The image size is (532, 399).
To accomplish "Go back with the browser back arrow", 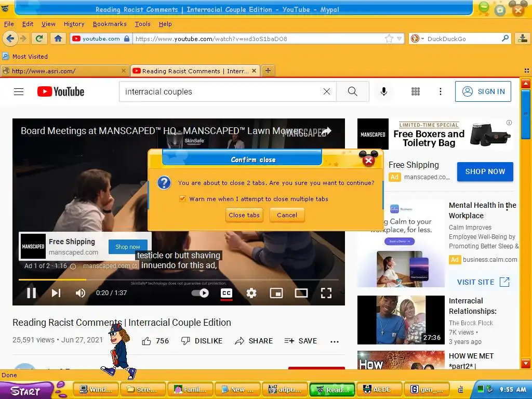I will (x=10, y=38).
